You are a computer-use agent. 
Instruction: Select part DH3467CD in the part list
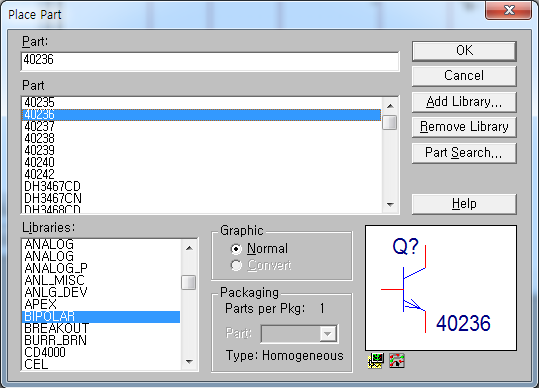201,187
